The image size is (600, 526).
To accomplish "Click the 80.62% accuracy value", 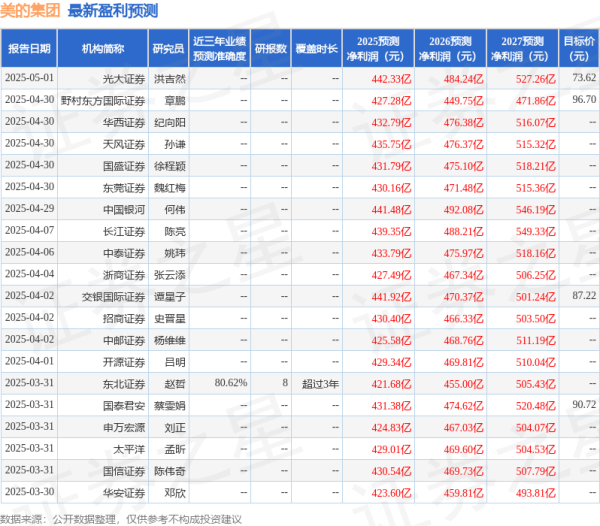I will [x=230, y=383].
